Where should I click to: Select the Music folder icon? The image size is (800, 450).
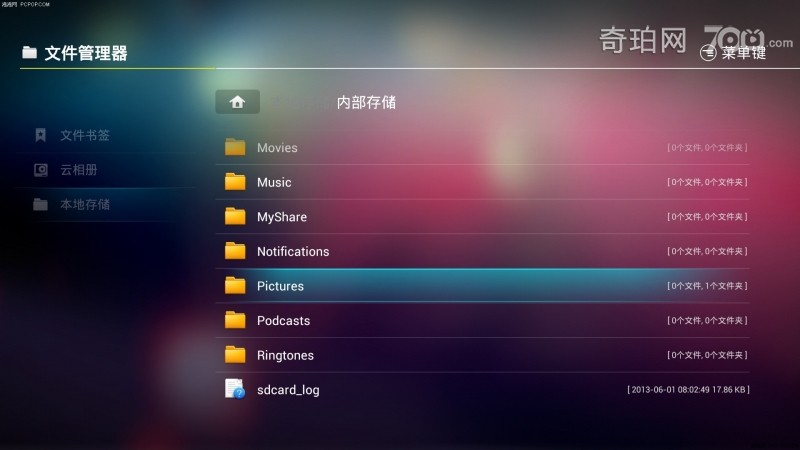(x=235, y=182)
